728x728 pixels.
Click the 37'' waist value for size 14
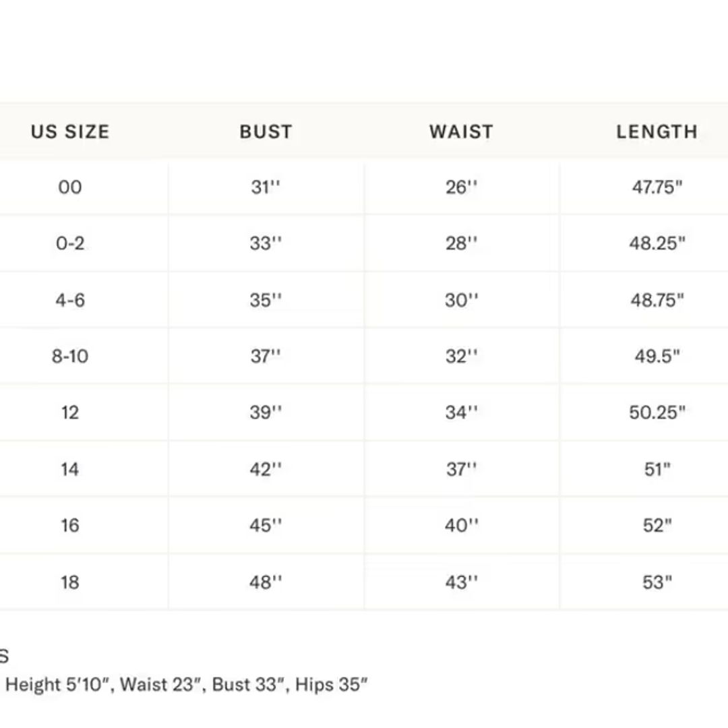461,469
